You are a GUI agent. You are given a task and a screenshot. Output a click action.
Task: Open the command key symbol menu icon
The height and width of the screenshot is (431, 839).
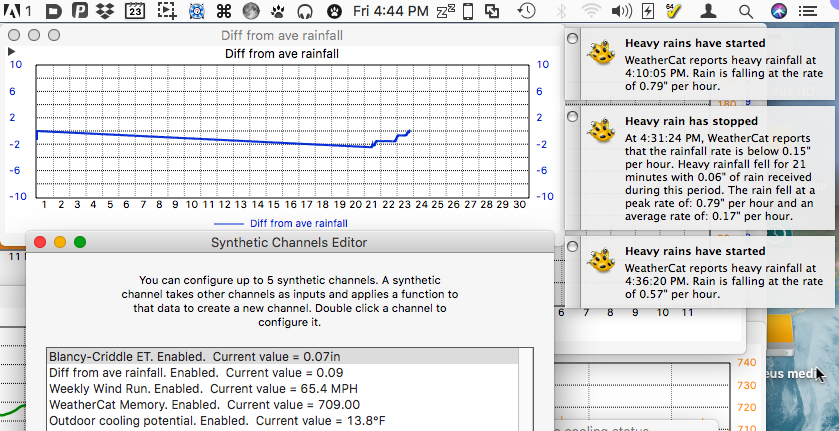coord(223,10)
